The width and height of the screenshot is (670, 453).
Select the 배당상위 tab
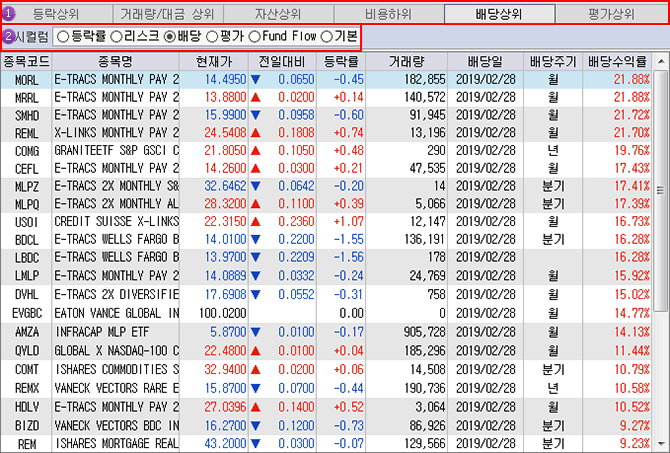(x=500, y=14)
